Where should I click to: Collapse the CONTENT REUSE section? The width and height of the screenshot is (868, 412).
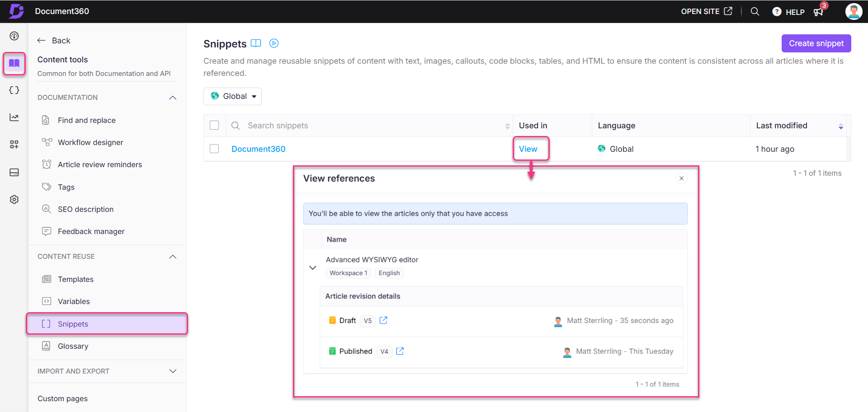(x=173, y=257)
